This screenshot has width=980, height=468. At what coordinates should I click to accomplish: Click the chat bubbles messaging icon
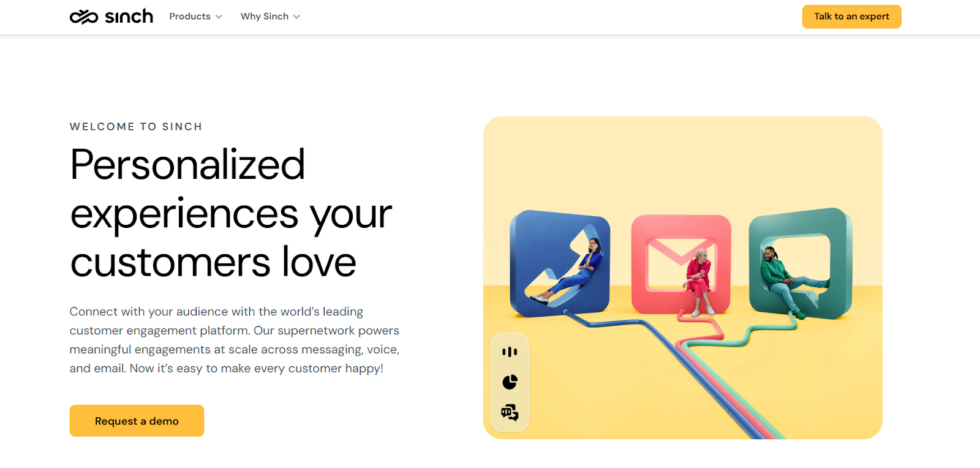pyautogui.click(x=510, y=412)
